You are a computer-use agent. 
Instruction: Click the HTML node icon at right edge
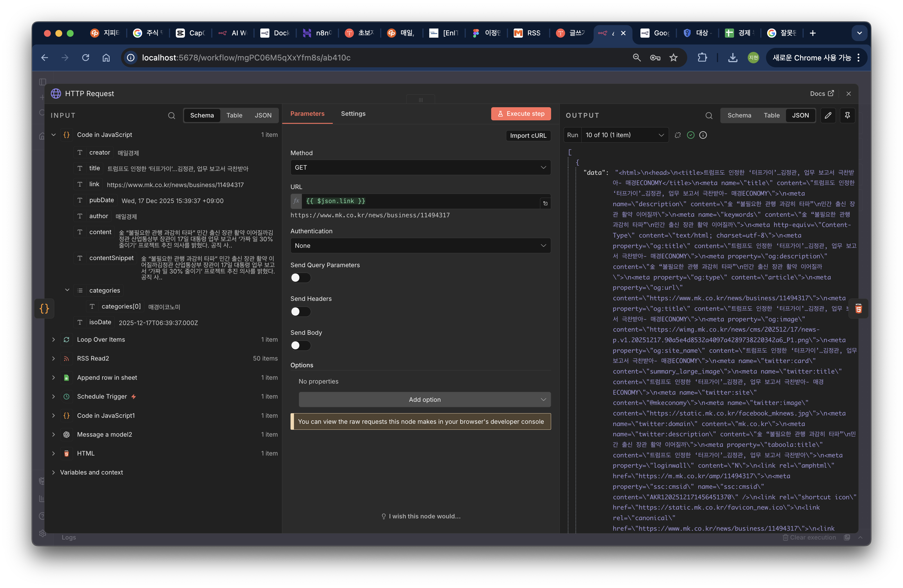(x=858, y=309)
